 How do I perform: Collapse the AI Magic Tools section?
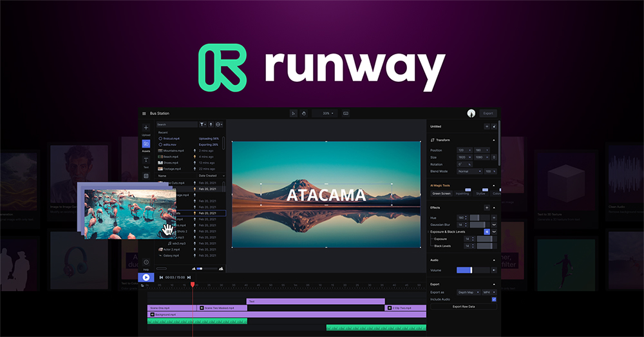[x=494, y=186]
